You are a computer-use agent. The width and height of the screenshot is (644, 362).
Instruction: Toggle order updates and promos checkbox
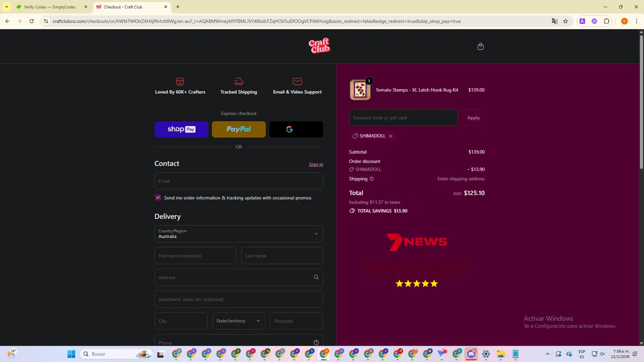(x=158, y=198)
